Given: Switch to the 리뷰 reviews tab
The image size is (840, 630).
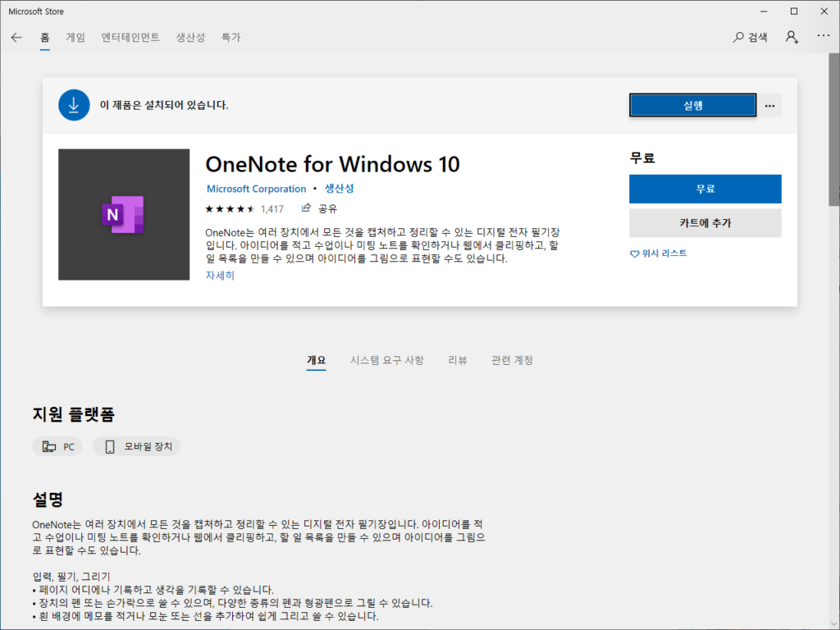Looking at the screenshot, I should (457, 359).
